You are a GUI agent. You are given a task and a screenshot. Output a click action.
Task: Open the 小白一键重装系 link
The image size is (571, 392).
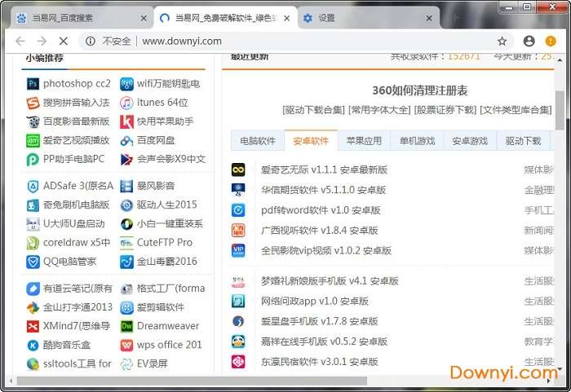(x=170, y=224)
